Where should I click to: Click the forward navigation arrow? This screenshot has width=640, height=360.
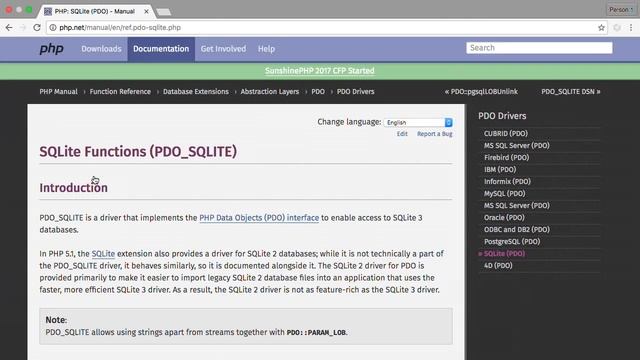click(x=23, y=28)
